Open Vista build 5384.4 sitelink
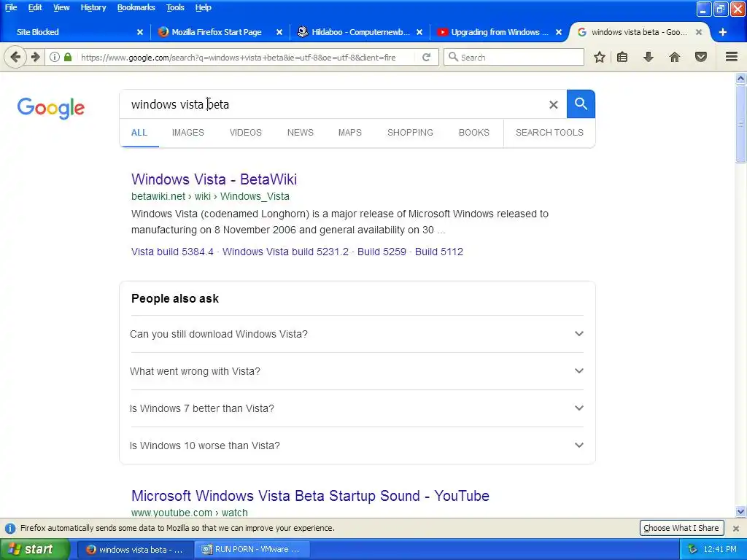Screen dimensions: 747x560 point(172,252)
